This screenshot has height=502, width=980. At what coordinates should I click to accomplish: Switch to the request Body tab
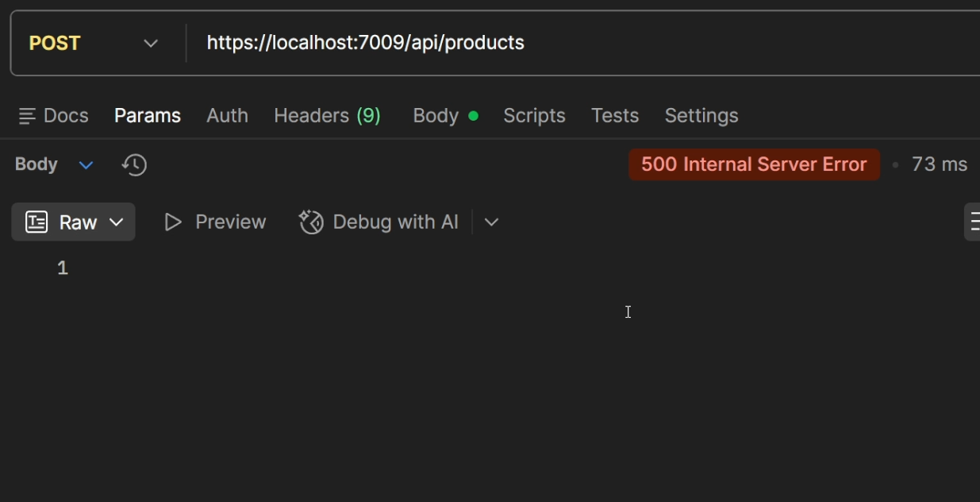coord(445,116)
